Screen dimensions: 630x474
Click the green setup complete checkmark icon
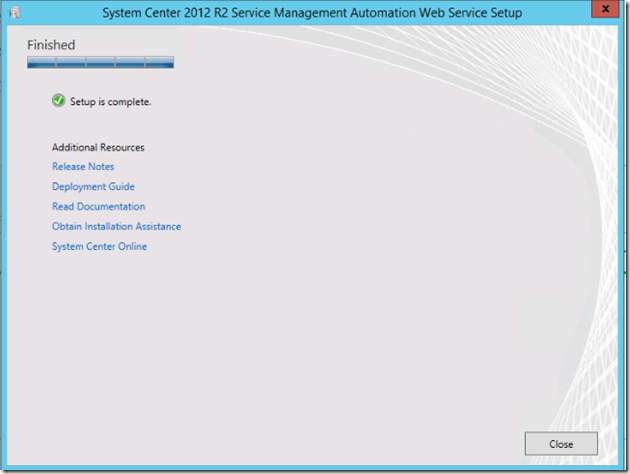coord(59,101)
